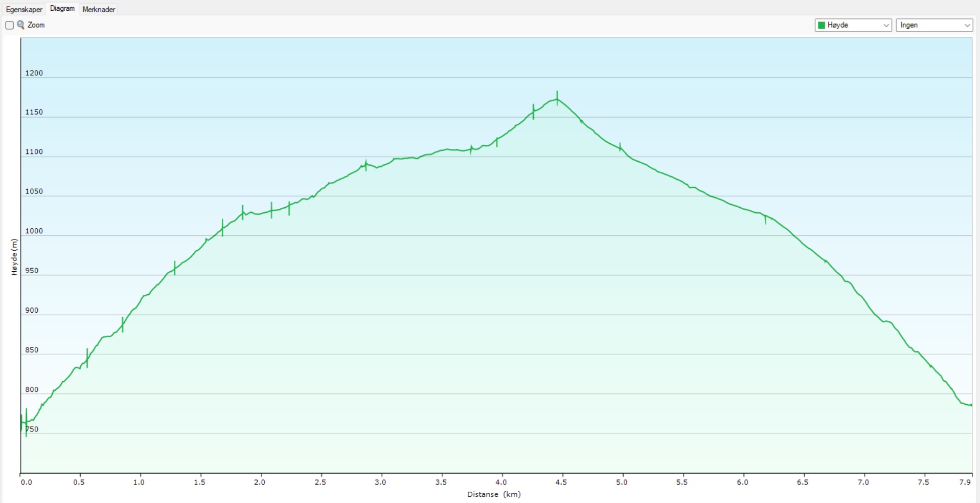The width and height of the screenshot is (980, 503).
Task: Pick the waypoint marker near 2.9 km
Action: (x=366, y=165)
